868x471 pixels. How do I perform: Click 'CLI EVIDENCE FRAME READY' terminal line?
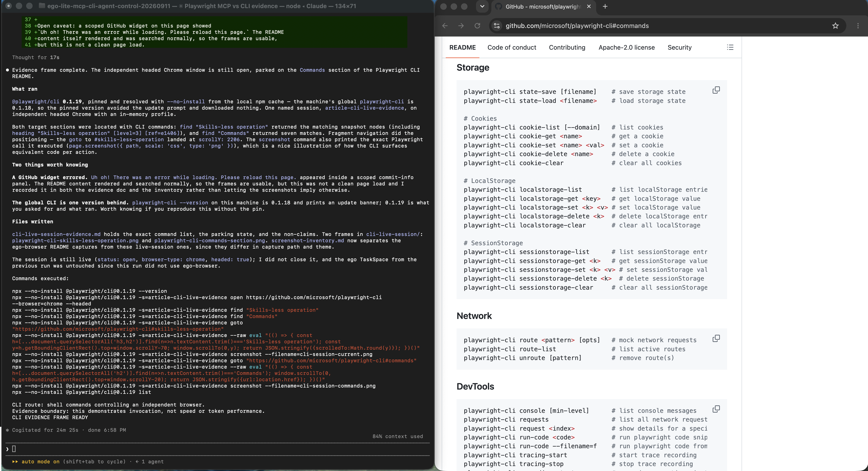(x=50, y=418)
